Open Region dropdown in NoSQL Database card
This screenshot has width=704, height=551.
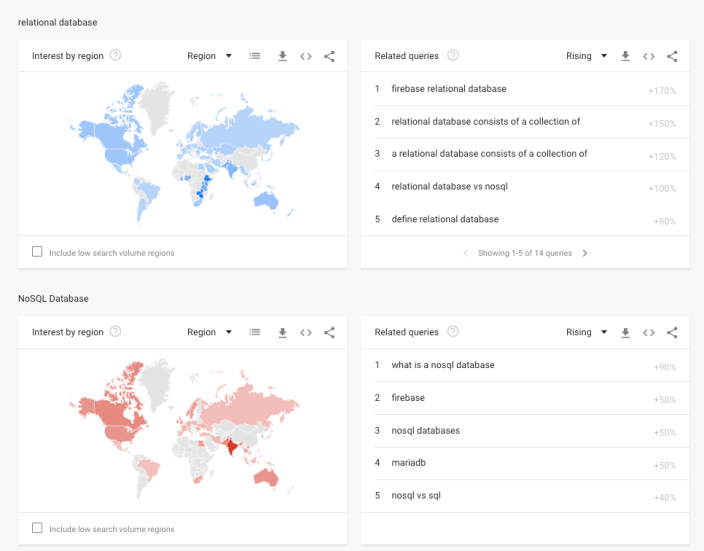(210, 332)
